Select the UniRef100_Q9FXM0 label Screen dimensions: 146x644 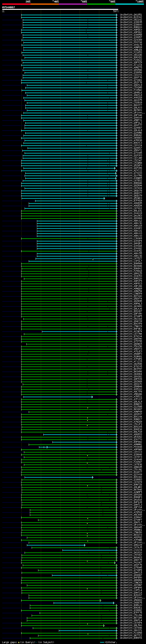(131, 314)
